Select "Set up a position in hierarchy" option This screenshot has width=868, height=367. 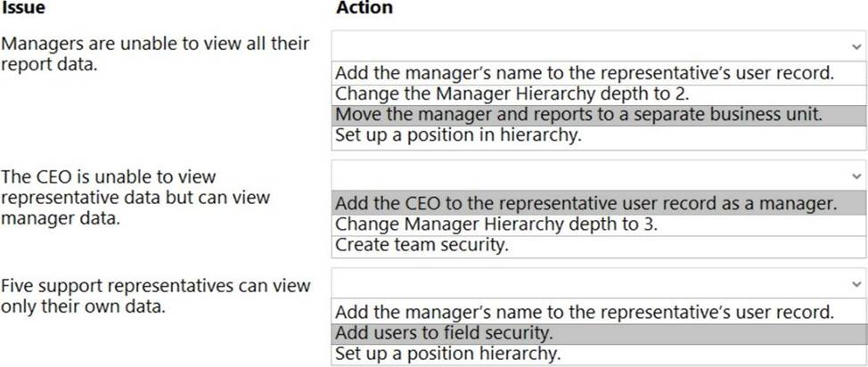click(458, 136)
